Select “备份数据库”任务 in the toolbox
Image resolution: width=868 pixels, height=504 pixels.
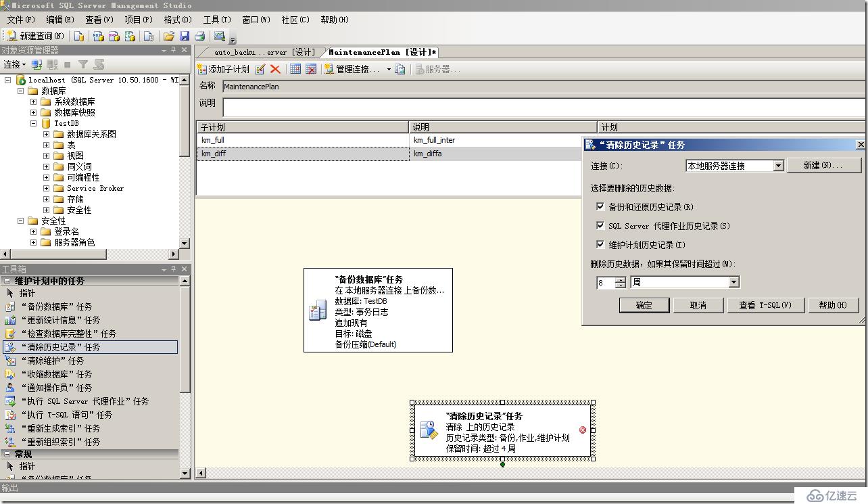coord(90,306)
